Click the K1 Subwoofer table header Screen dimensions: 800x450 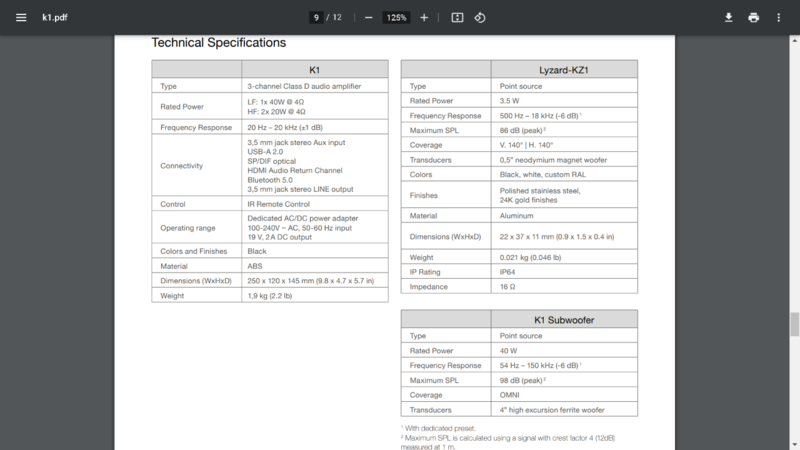pos(563,320)
